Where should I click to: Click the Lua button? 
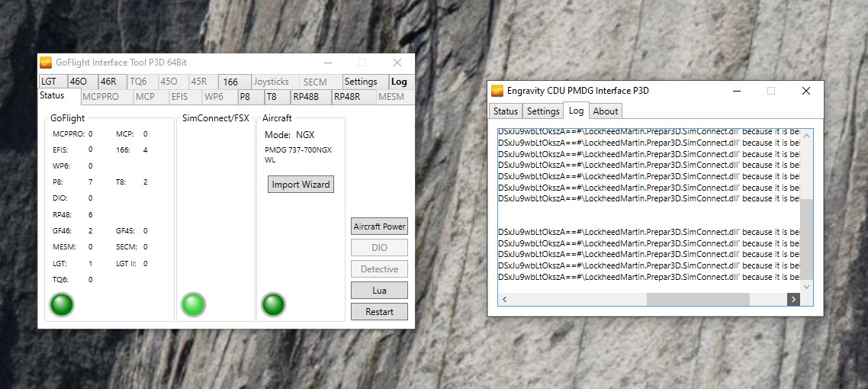tap(379, 291)
